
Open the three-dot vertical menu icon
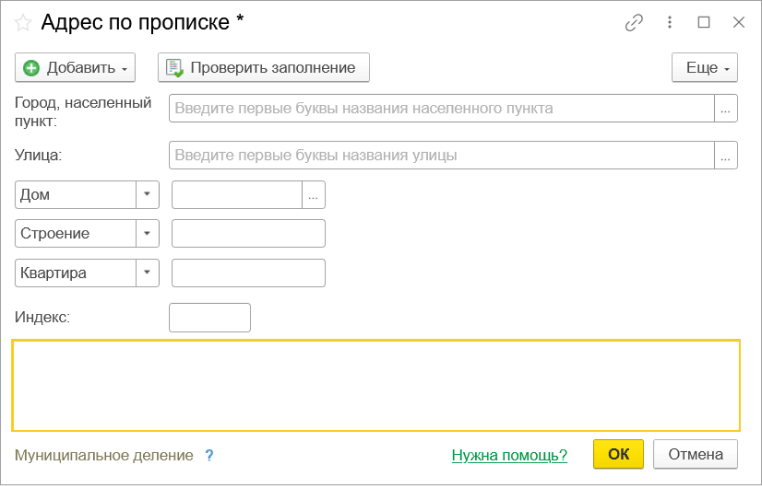(x=669, y=22)
